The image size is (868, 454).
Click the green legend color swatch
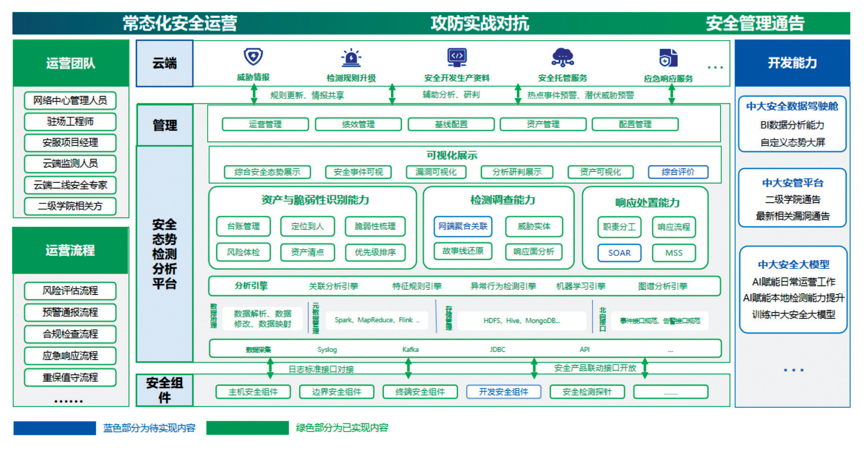click(247, 428)
